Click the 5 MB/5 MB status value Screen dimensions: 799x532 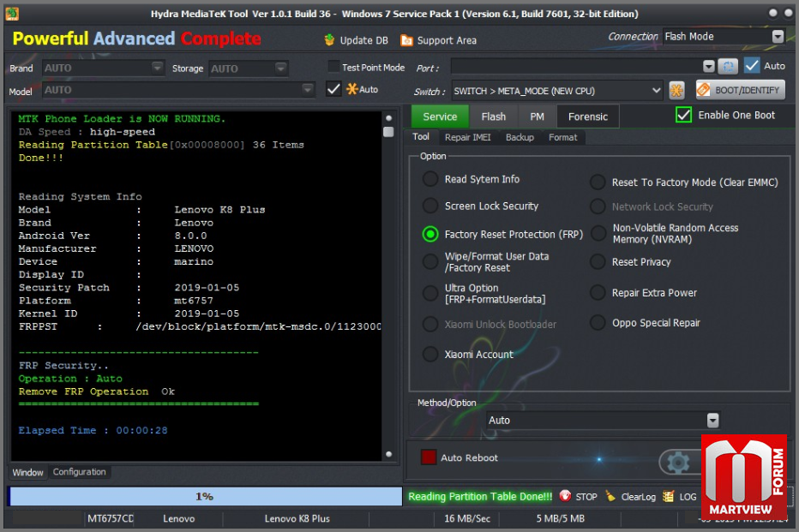pos(560,518)
